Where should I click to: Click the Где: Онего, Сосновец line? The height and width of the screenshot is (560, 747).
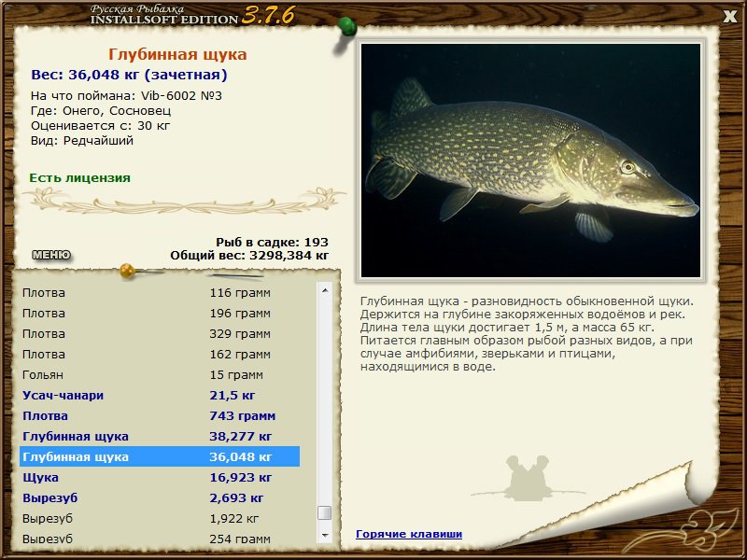point(101,111)
